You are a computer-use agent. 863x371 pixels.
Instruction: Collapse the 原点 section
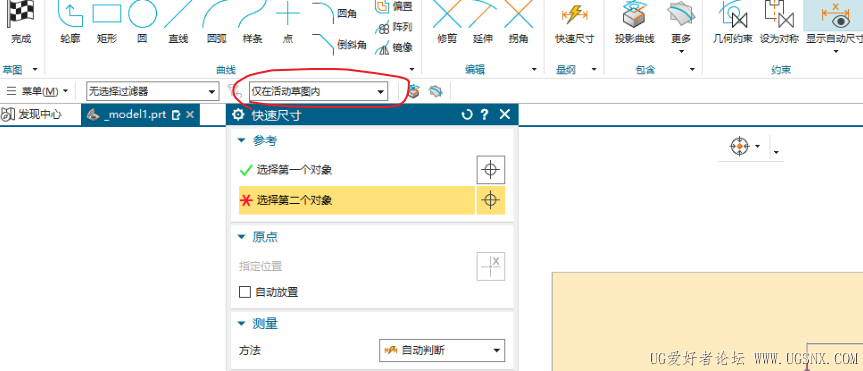coord(241,237)
